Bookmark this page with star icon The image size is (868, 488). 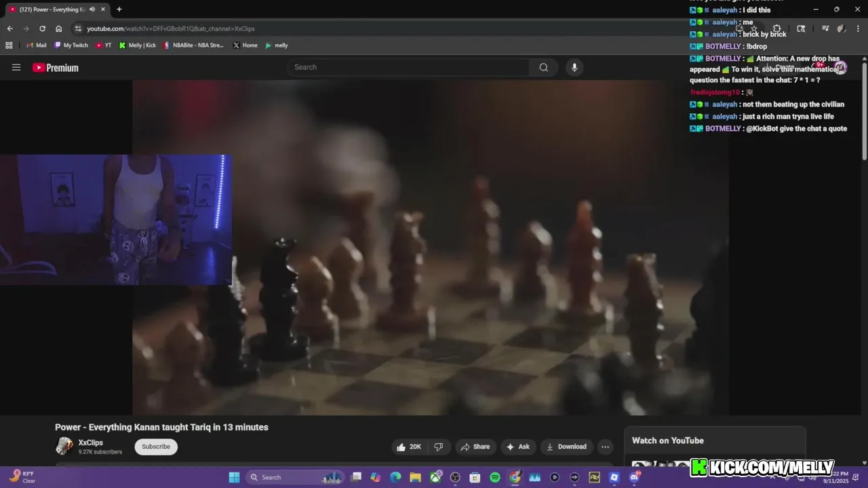pos(753,28)
